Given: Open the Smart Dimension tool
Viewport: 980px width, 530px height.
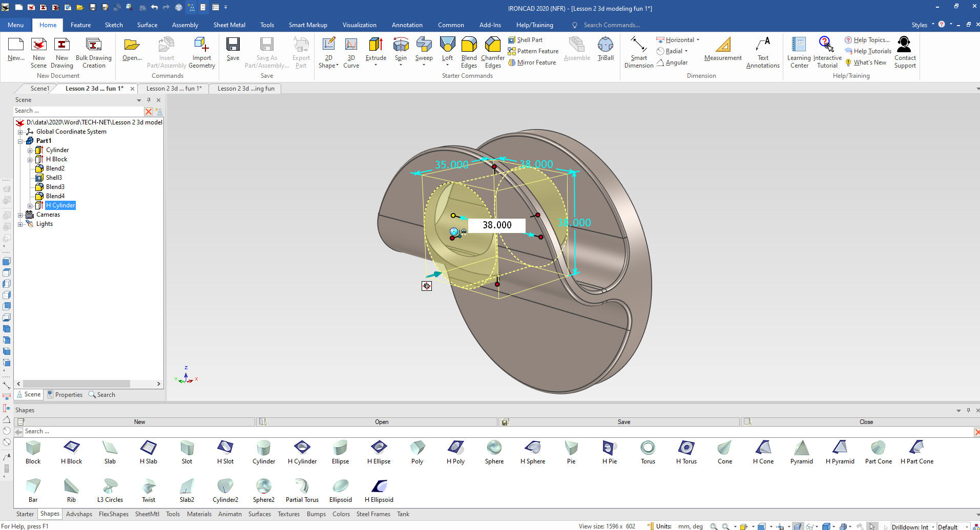Looking at the screenshot, I should [638, 46].
